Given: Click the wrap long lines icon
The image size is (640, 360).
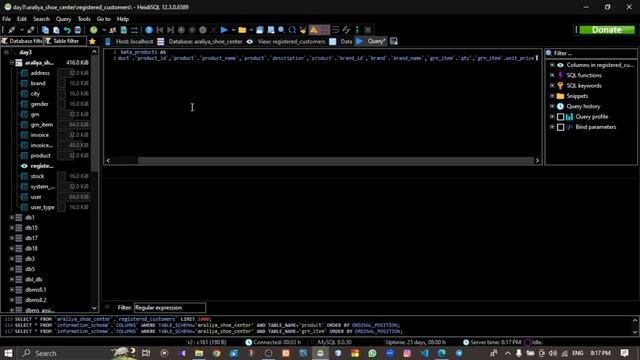Looking at the screenshot, I should [x=336, y=30].
